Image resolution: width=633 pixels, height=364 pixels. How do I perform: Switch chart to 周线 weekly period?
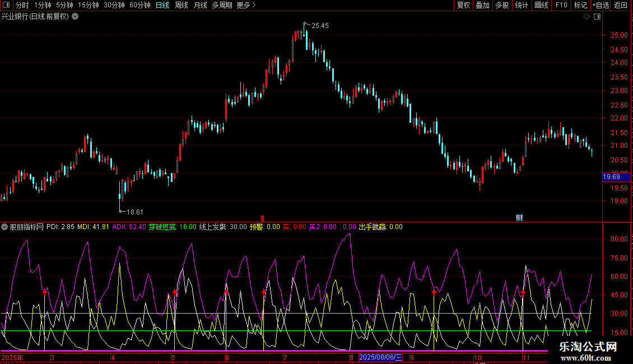click(x=181, y=5)
